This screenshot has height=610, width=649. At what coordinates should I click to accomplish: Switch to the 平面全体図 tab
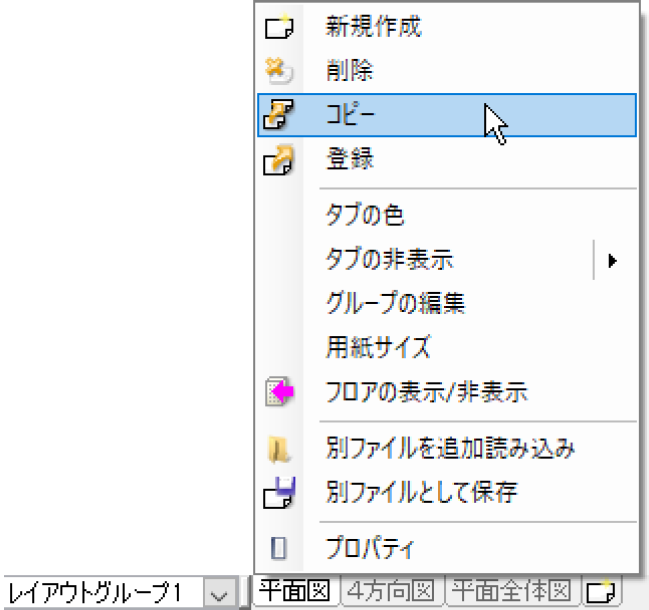click(x=512, y=591)
